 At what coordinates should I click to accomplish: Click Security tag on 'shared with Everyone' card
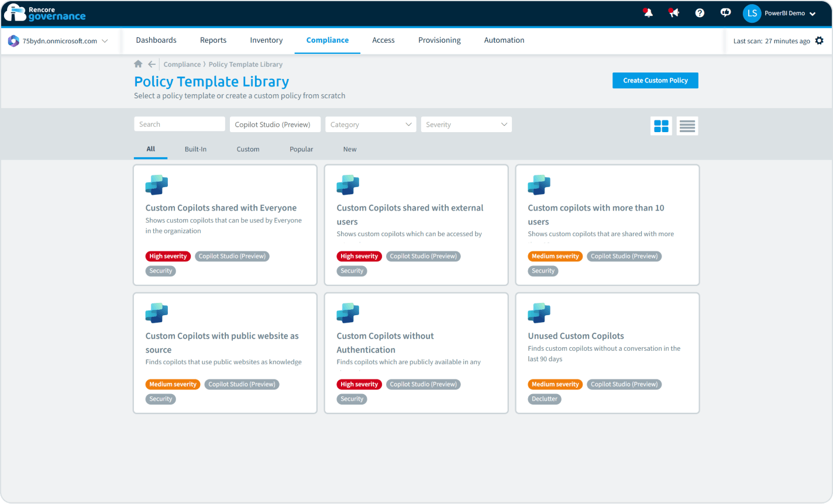coord(161,271)
